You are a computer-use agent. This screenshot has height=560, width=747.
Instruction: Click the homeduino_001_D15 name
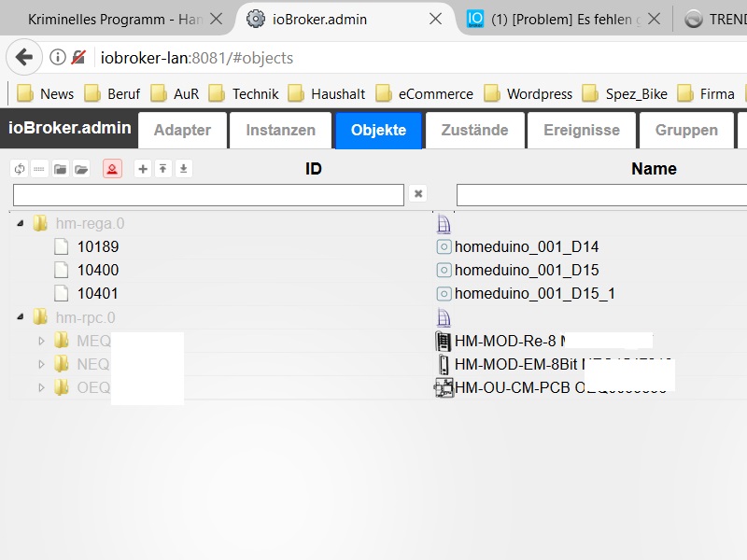(x=527, y=270)
